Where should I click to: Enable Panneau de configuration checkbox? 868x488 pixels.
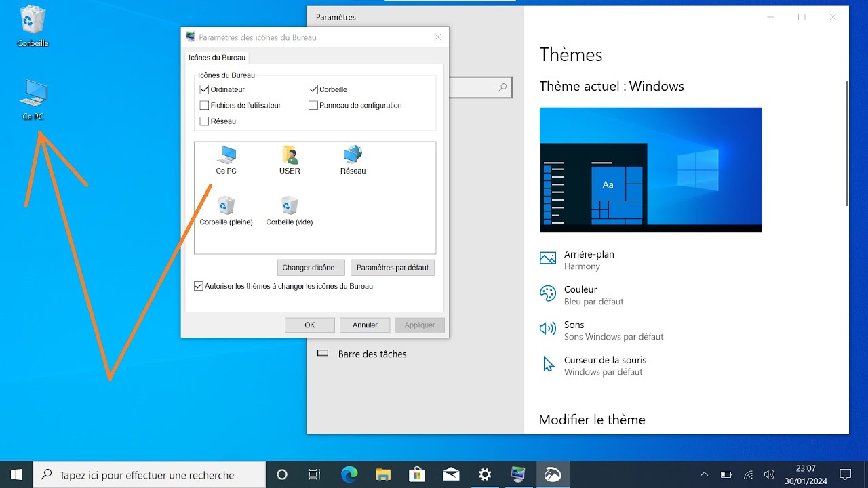pyautogui.click(x=313, y=105)
